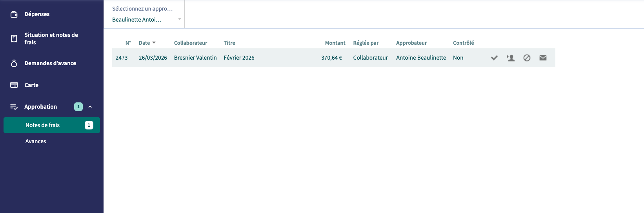Image resolution: width=644 pixels, height=213 pixels.
Task: Click the Situation et notes de frais receipt icon
Action: click(14, 38)
